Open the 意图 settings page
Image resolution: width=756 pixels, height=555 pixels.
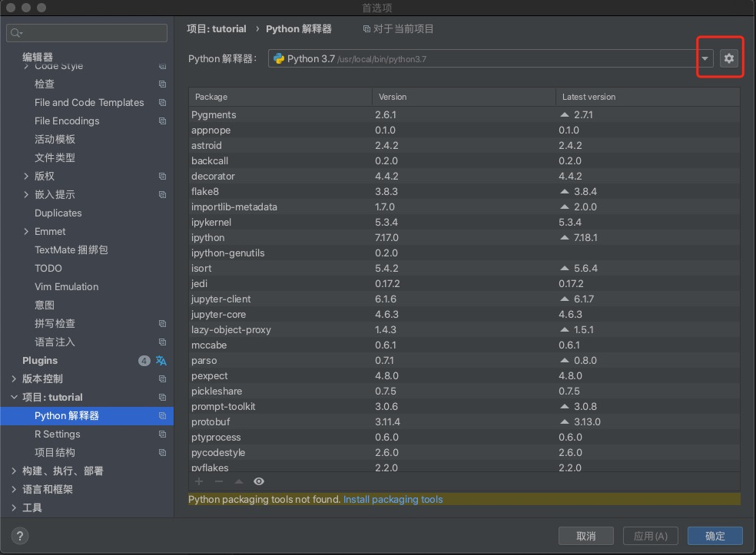[x=45, y=306]
